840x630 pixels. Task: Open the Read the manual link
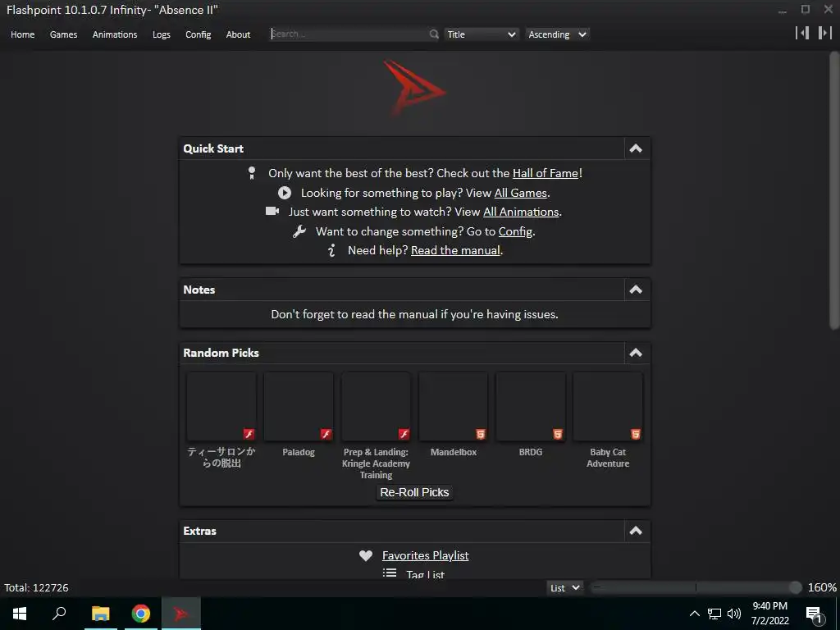point(455,250)
